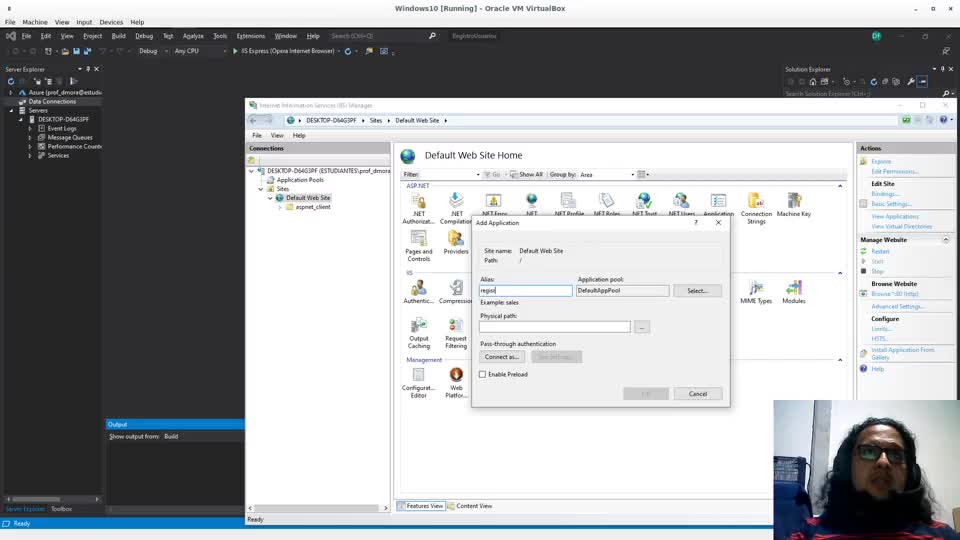Open the Build menu in Visual Studio
Screen dimensions: 960x540
point(118,36)
